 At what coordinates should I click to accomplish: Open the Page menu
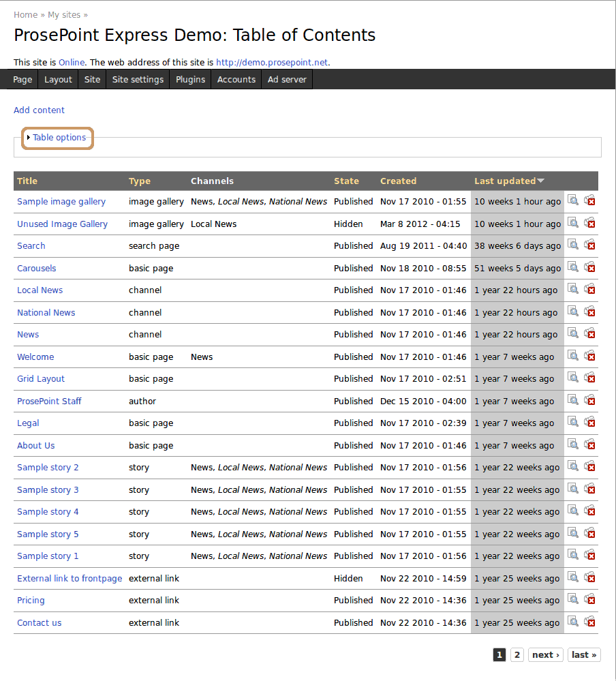pyautogui.click(x=22, y=80)
